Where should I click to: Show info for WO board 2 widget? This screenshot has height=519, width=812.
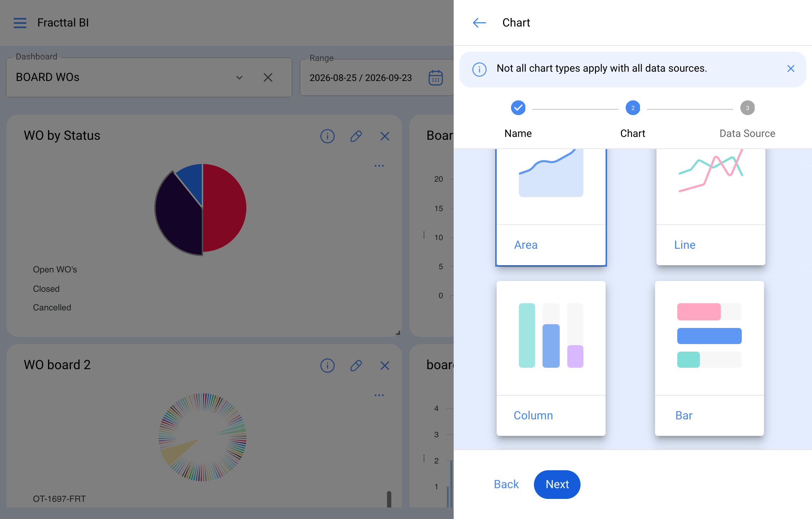pyautogui.click(x=328, y=366)
